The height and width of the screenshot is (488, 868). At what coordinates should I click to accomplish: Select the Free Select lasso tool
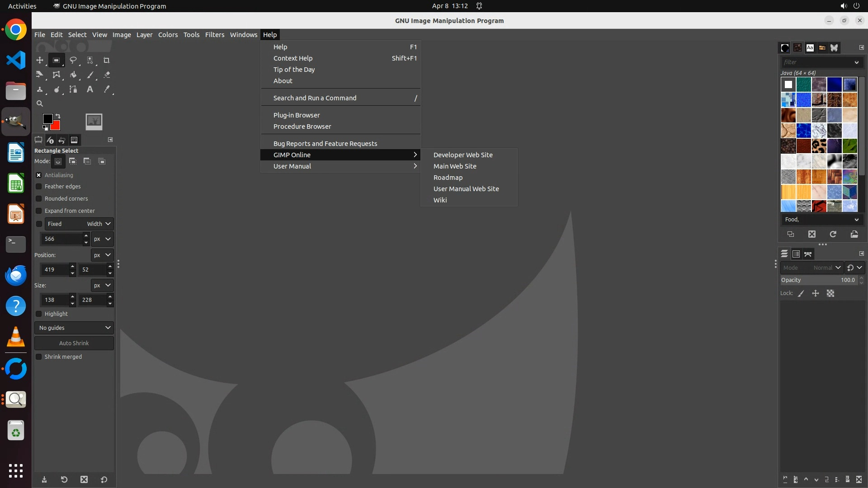tap(73, 60)
